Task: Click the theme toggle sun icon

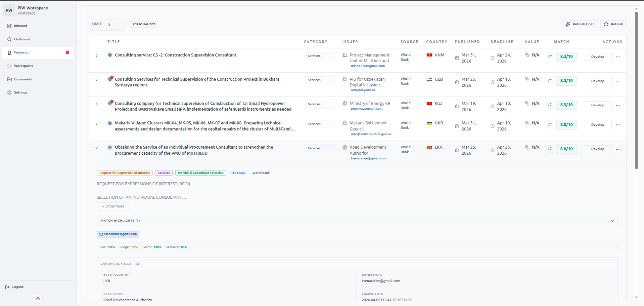Action: (x=38, y=298)
